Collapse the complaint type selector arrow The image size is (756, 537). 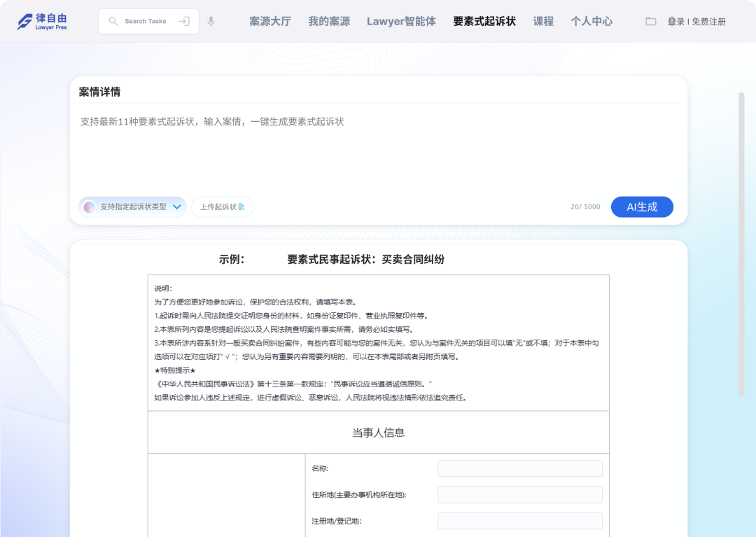point(177,207)
